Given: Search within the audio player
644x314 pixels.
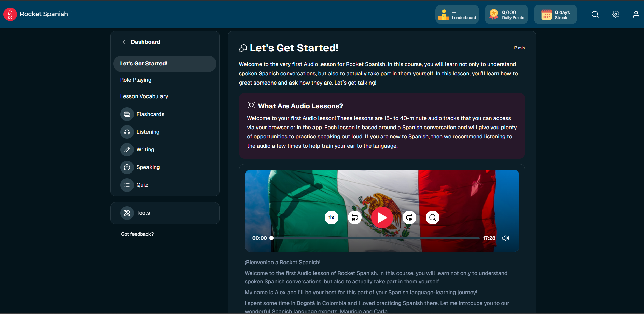Looking at the screenshot, I should 433,218.
